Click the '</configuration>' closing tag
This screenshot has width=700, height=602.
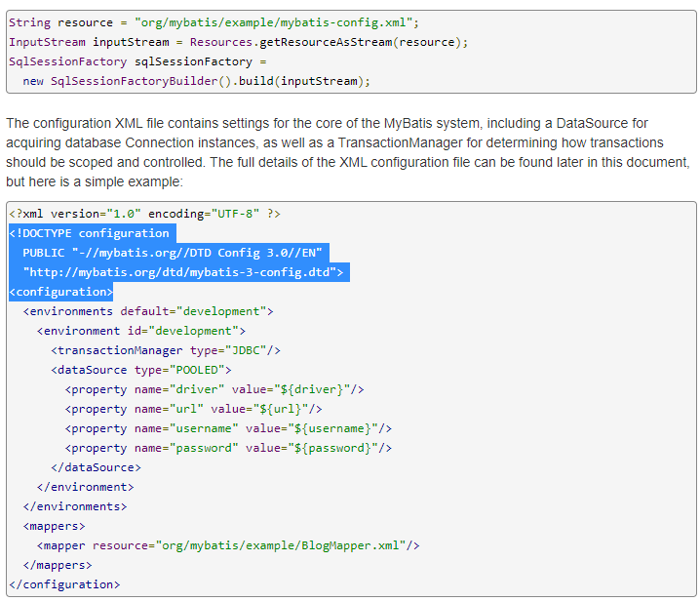coord(64,584)
